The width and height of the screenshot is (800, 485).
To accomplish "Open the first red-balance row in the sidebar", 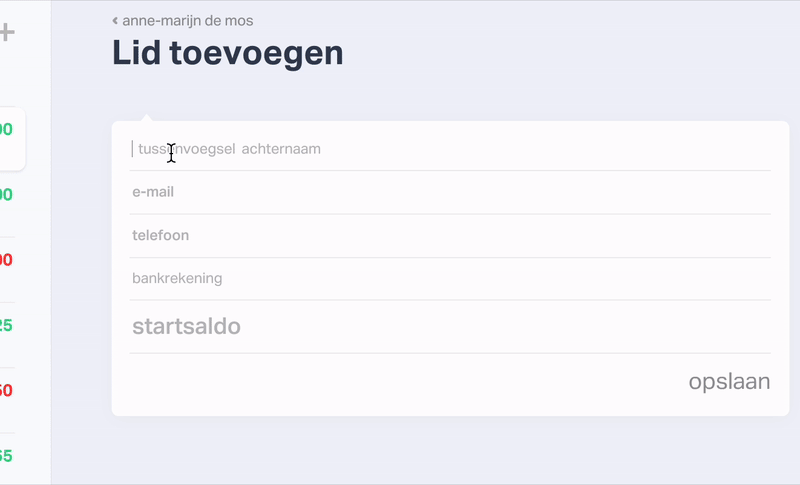I will (x=10, y=260).
